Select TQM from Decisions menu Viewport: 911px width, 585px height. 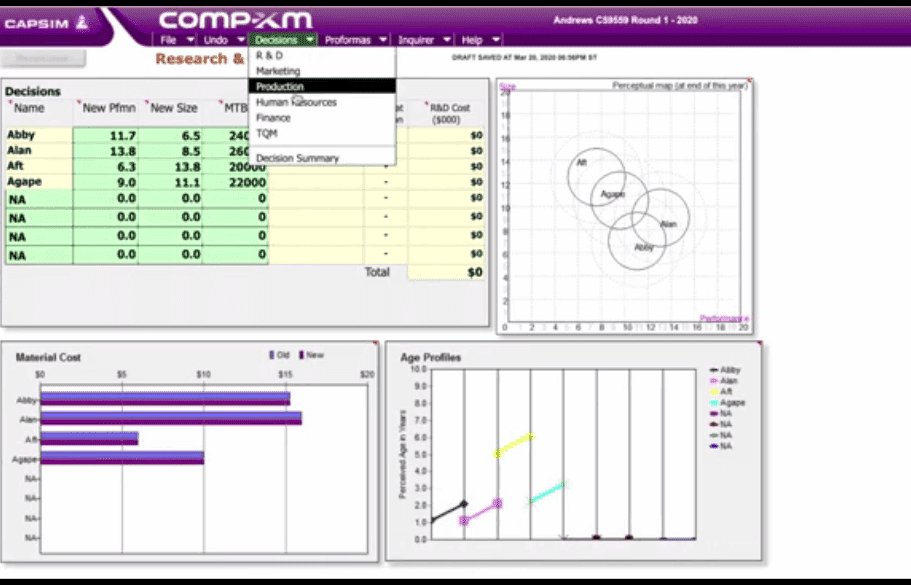(322, 133)
